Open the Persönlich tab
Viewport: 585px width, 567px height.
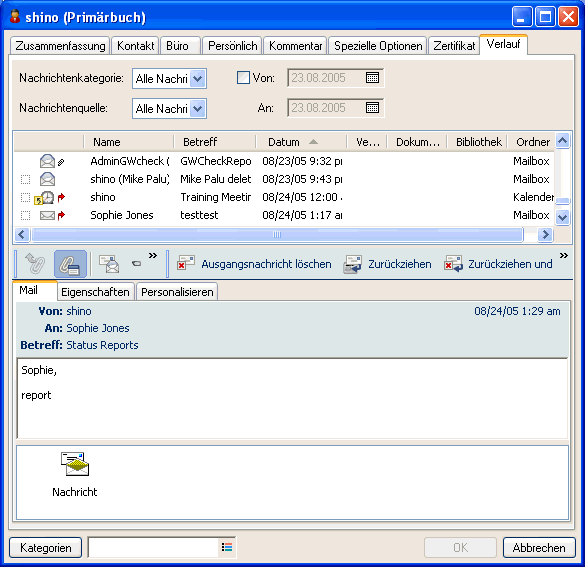point(232,46)
